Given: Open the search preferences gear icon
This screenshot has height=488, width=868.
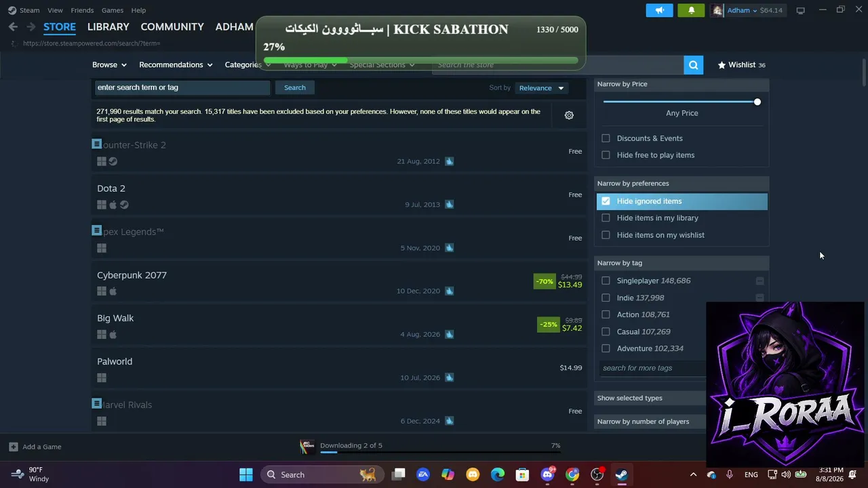Looking at the screenshot, I should 569,115.
